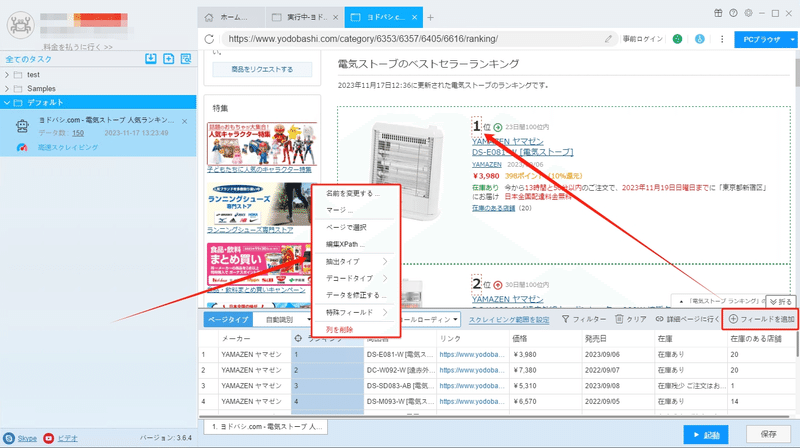Click the green arrow icon beside rank 1
Image resolution: width=800 pixels, height=448 pixels.
pos(497,127)
